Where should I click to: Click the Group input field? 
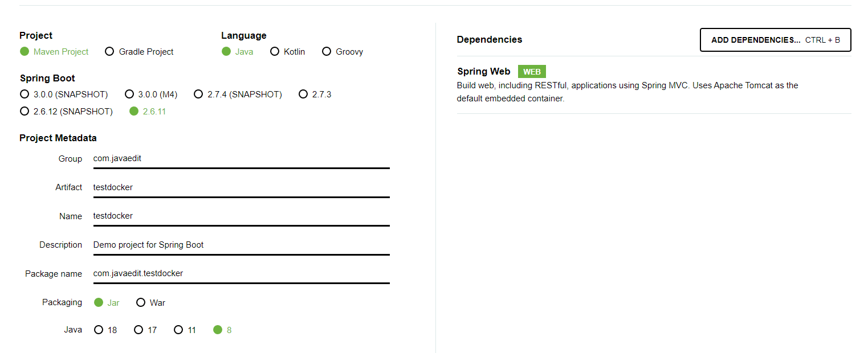tap(241, 159)
